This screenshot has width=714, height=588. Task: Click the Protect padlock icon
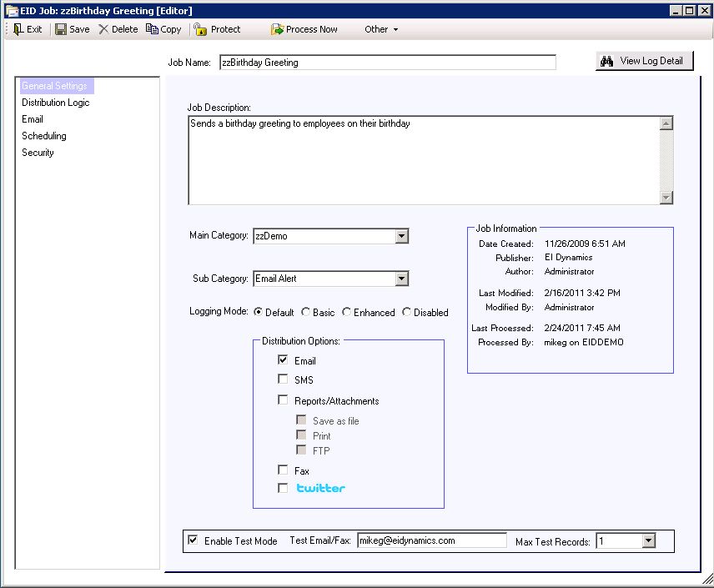tap(201, 29)
